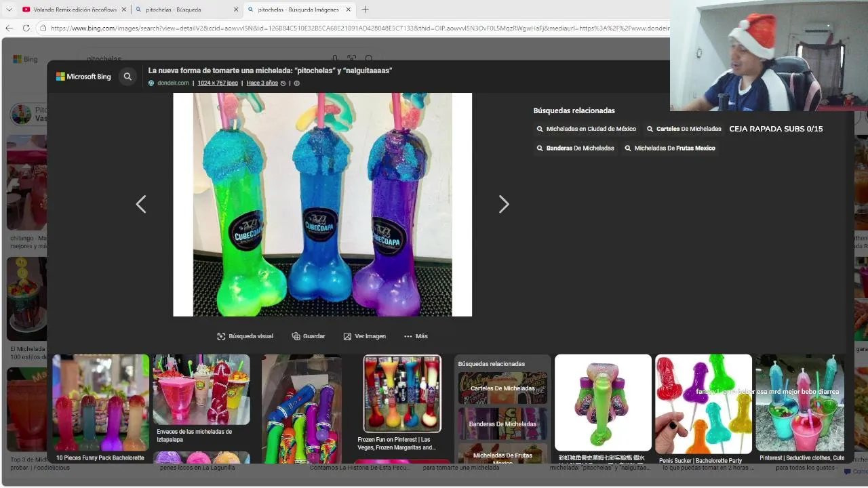
Task: Click the 1024 × 767 jpeg size link
Action: coord(218,83)
